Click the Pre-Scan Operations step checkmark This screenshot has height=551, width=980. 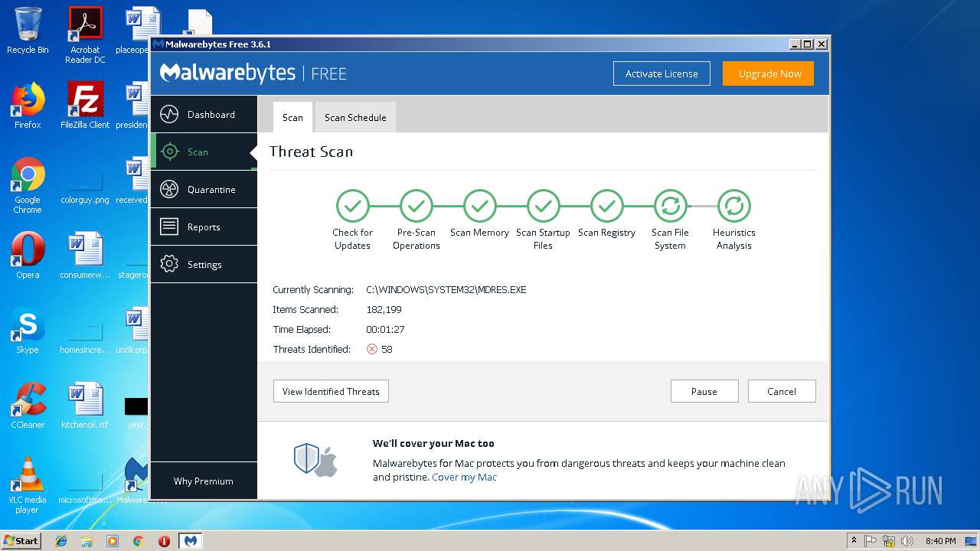(416, 206)
